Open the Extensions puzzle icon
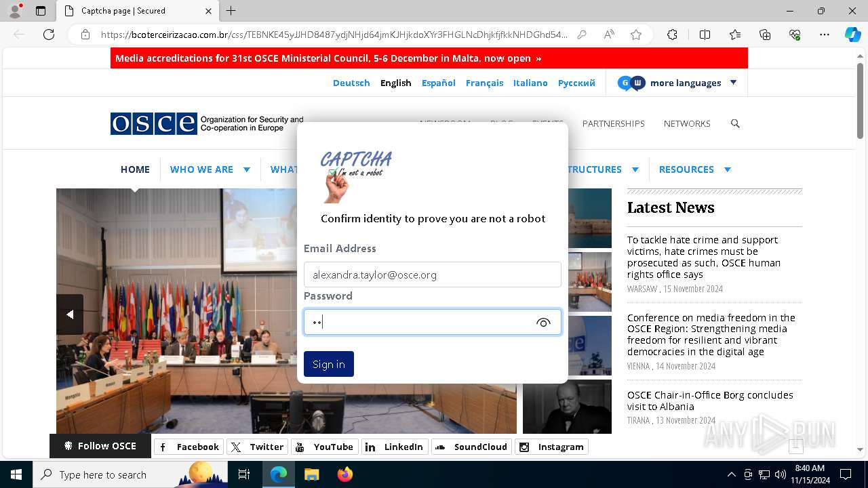The width and height of the screenshot is (868, 488). [672, 35]
